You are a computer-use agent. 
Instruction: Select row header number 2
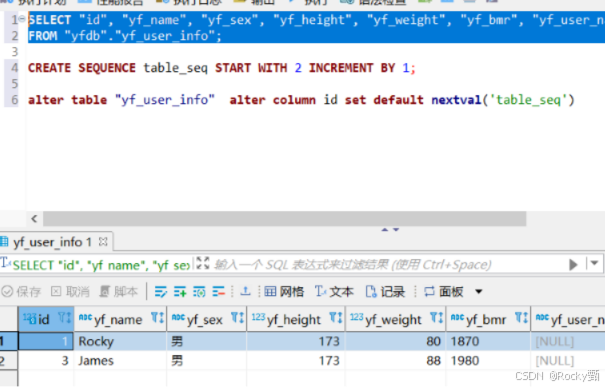pyautogui.click(x=8, y=360)
